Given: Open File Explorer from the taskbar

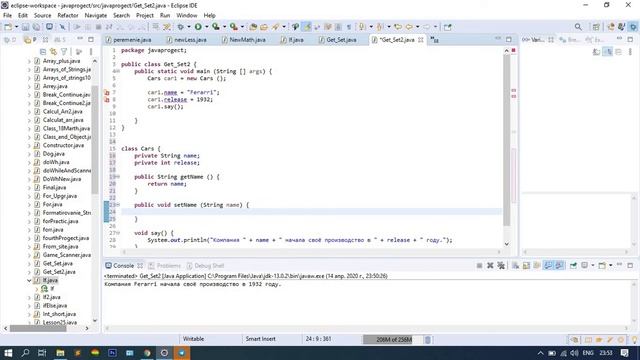Looking at the screenshot, I should (60, 353).
